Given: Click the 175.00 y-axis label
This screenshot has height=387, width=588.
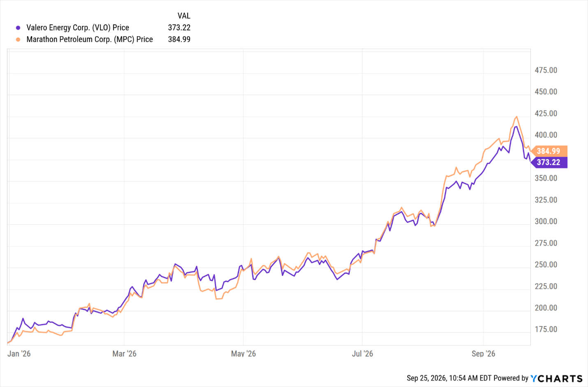Looking at the screenshot, I should pyautogui.click(x=546, y=329).
